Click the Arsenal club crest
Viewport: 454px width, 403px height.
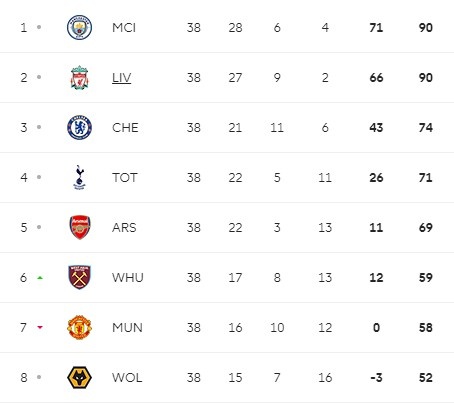[x=80, y=227]
